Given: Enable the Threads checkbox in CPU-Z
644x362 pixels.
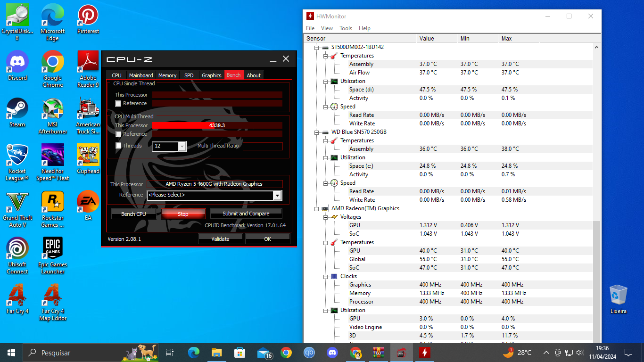Looking at the screenshot, I should click(x=118, y=146).
